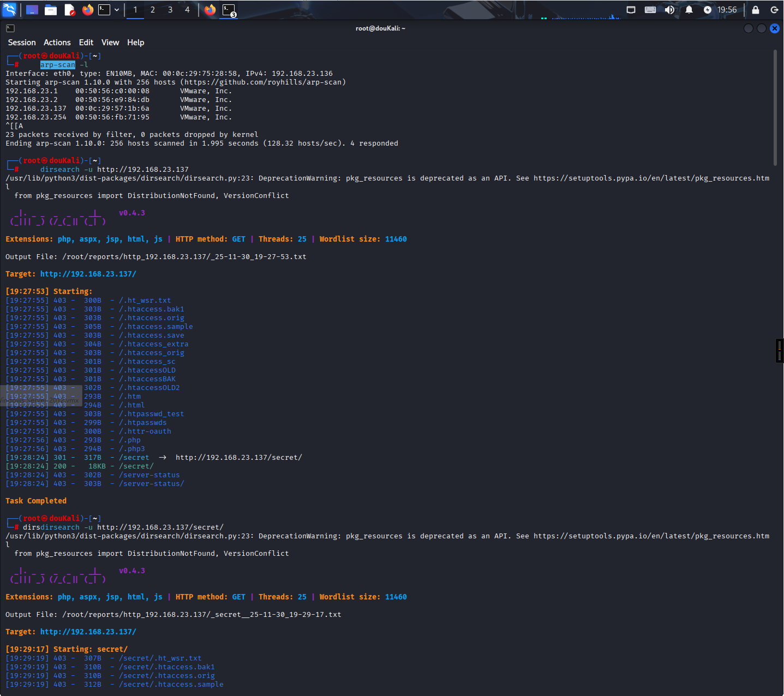Select the grouped terminal windows taskbar button
Viewport: 784px width, 696px height.
(x=229, y=10)
